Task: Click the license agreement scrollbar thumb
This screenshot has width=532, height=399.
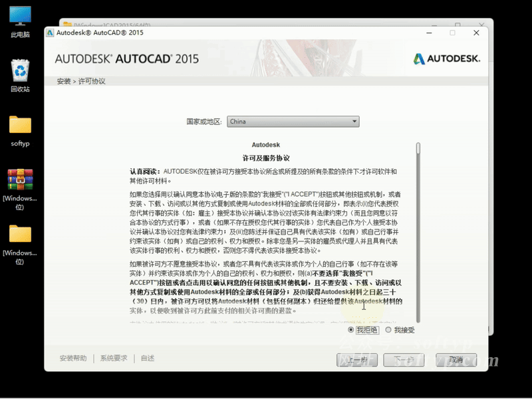Action: point(418,148)
